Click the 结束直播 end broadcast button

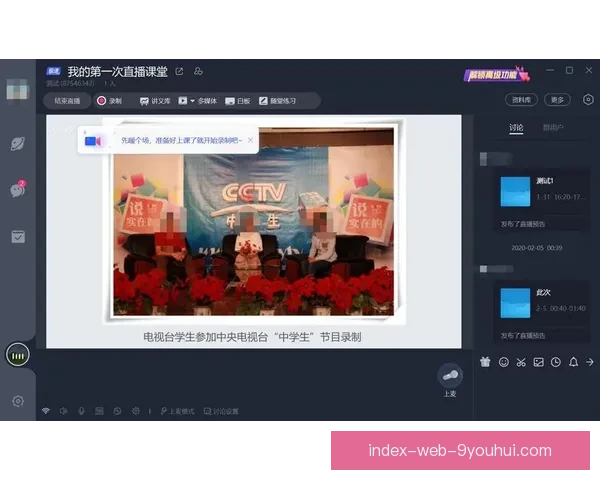pos(67,101)
